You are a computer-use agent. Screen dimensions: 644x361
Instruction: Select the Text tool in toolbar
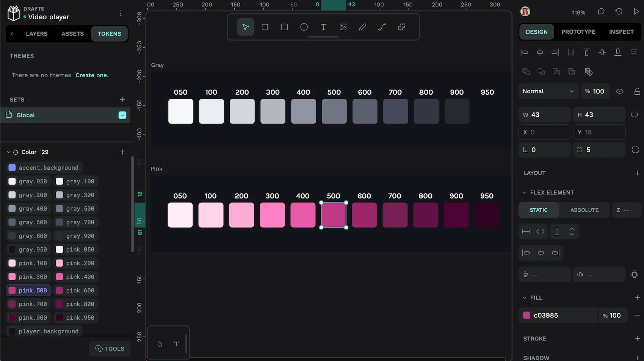coord(323,27)
